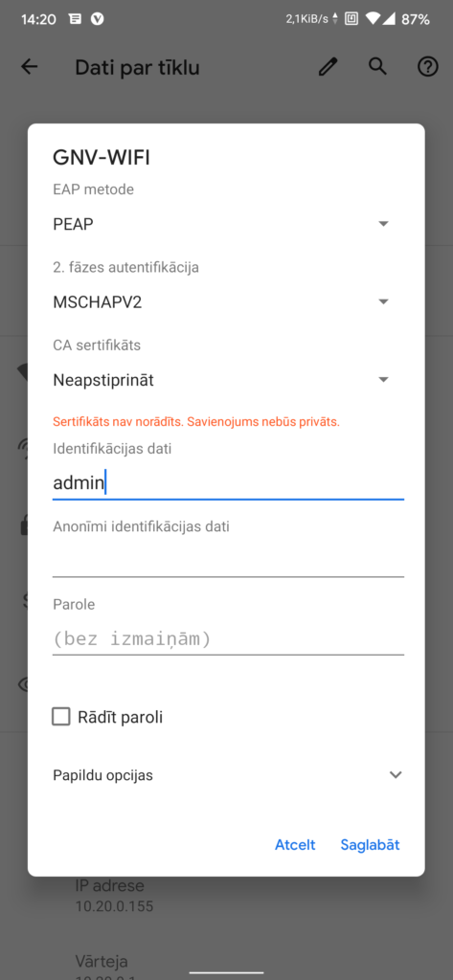
Task: Enable the Rādīt paroli checkbox
Action: click(x=61, y=716)
